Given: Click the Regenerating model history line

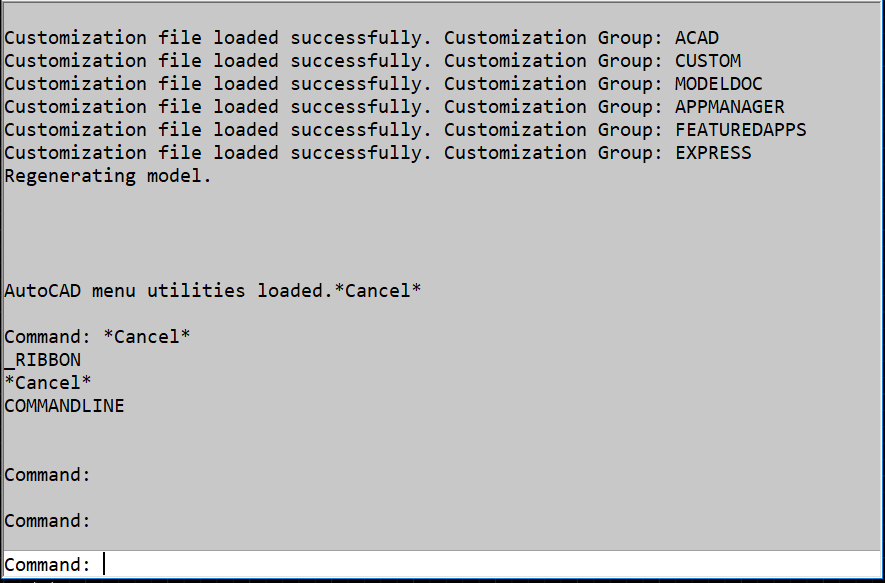Looking at the screenshot, I should coord(108,176).
